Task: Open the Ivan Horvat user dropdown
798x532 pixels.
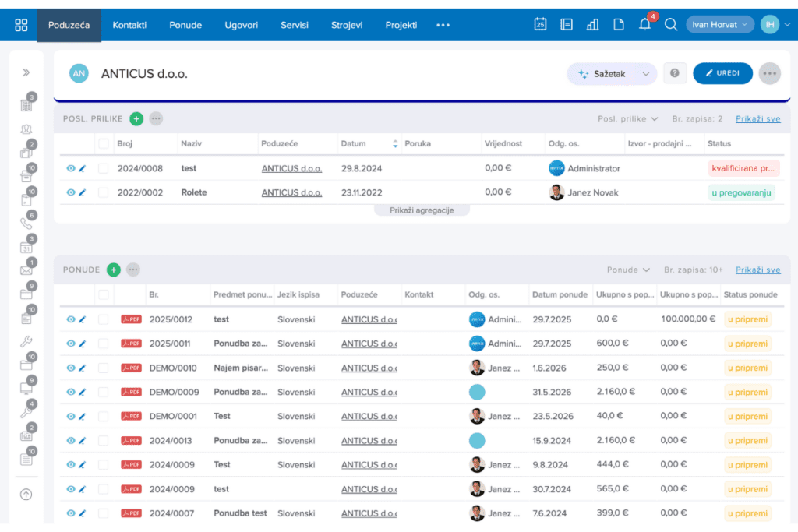Action: pyautogui.click(x=719, y=24)
